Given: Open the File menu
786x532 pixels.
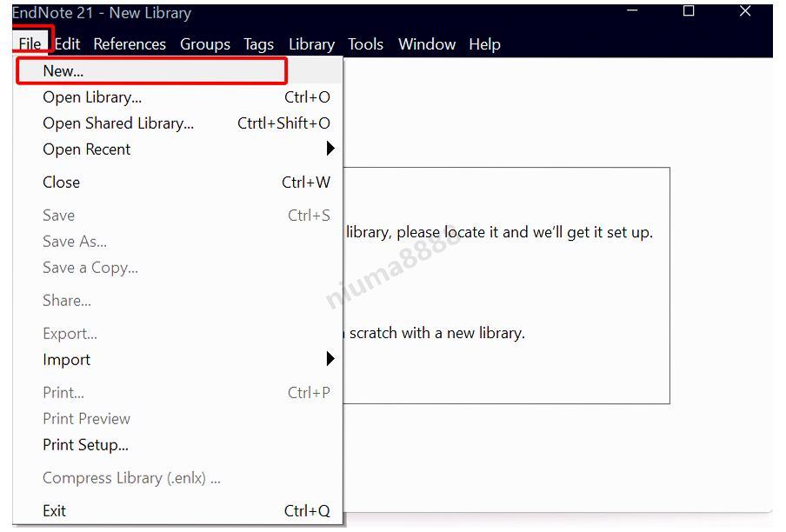Looking at the screenshot, I should pos(30,44).
